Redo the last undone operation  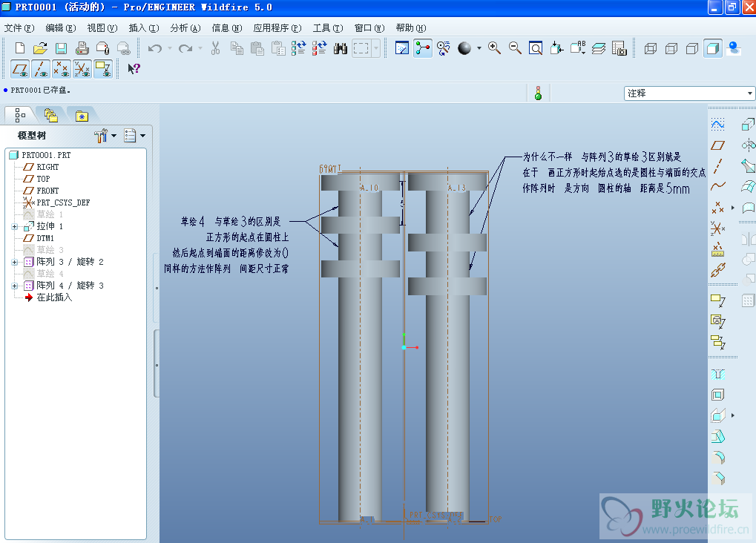tap(185, 48)
